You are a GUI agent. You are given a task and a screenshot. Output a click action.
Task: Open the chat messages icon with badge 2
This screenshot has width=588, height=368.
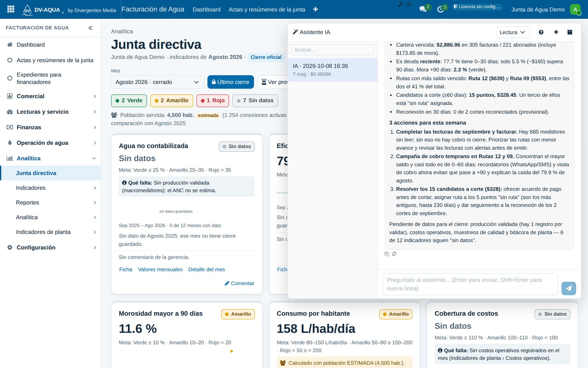coord(423,9)
